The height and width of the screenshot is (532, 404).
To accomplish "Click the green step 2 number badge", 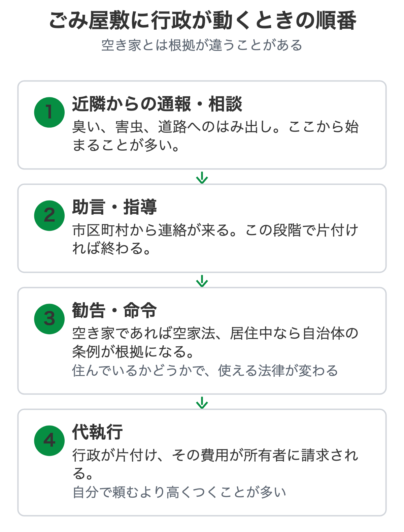I will tap(49, 216).
